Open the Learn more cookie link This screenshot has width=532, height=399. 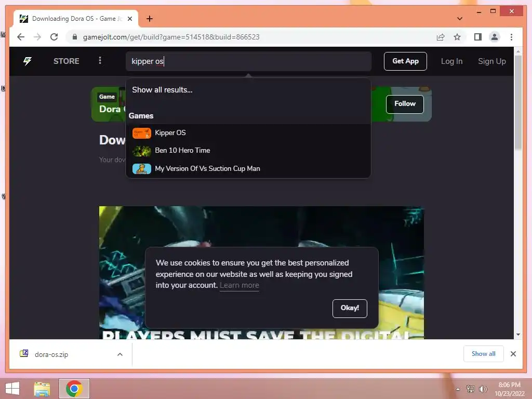(239, 285)
